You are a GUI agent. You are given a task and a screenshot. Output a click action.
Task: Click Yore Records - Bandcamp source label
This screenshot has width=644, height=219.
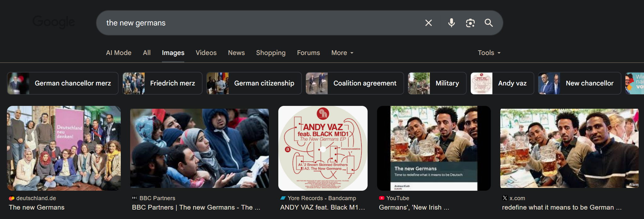pos(322,198)
